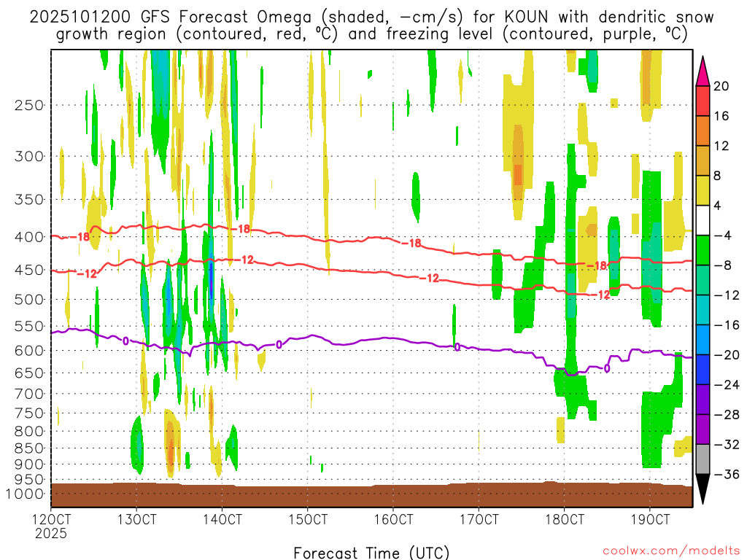Image resolution: width=747 pixels, height=560 pixels.
Task: Click the 130CT time axis label
Action: click(136, 519)
